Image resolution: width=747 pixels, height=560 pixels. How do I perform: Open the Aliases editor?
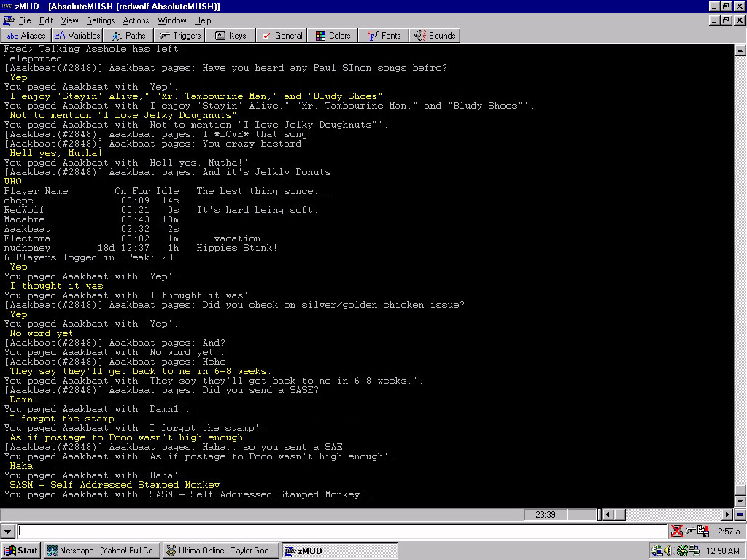coord(23,35)
